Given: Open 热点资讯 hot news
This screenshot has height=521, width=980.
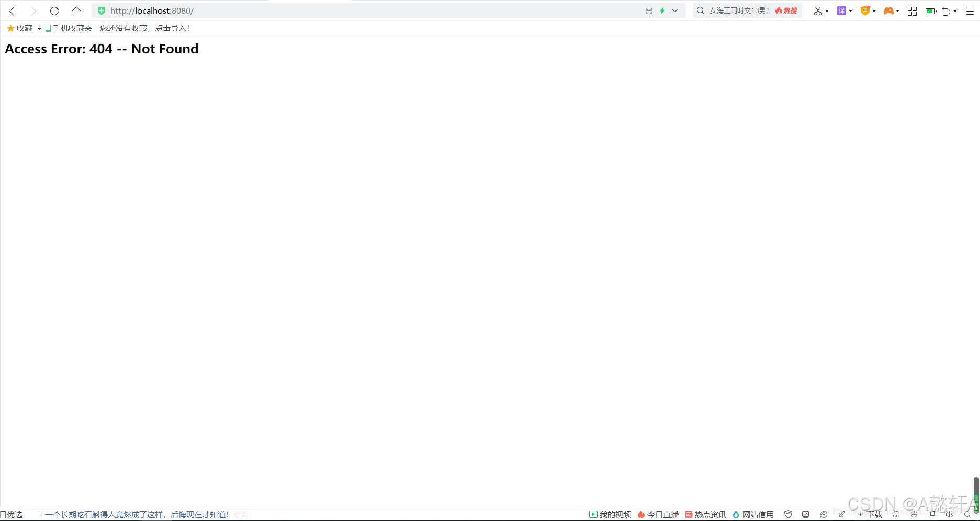Looking at the screenshot, I should pyautogui.click(x=706, y=515).
